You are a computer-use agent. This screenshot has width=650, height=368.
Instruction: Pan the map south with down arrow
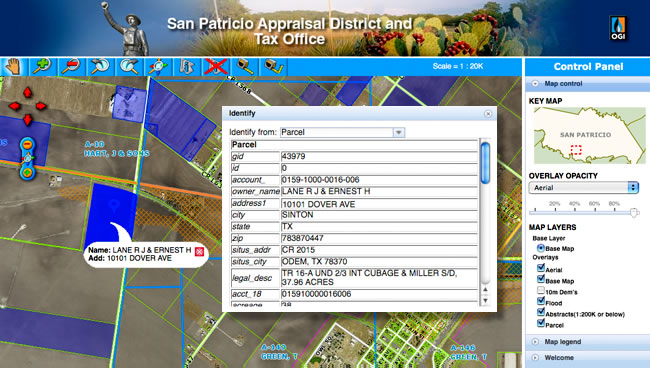pos(27,120)
